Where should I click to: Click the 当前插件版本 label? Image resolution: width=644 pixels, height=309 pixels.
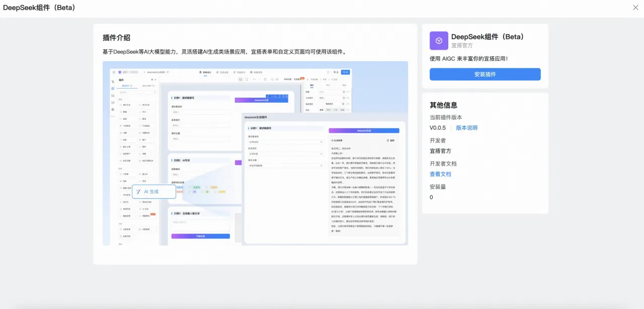446,117
